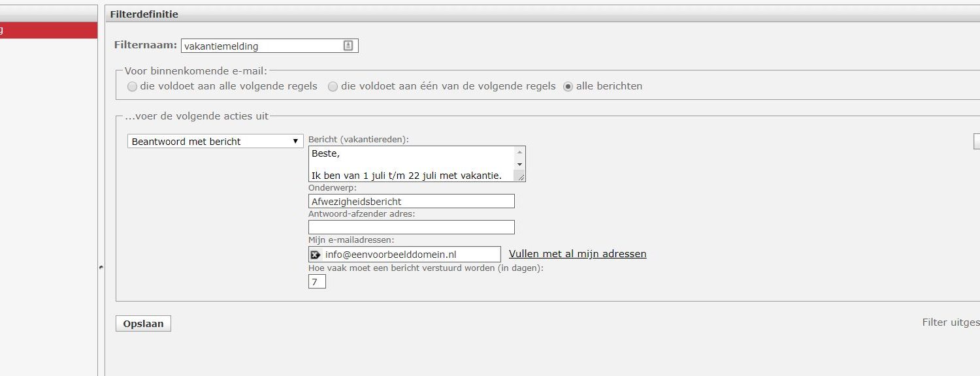The width and height of the screenshot is (980, 376).
Task: Click into the Filternaam text field
Action: [261, 46]
